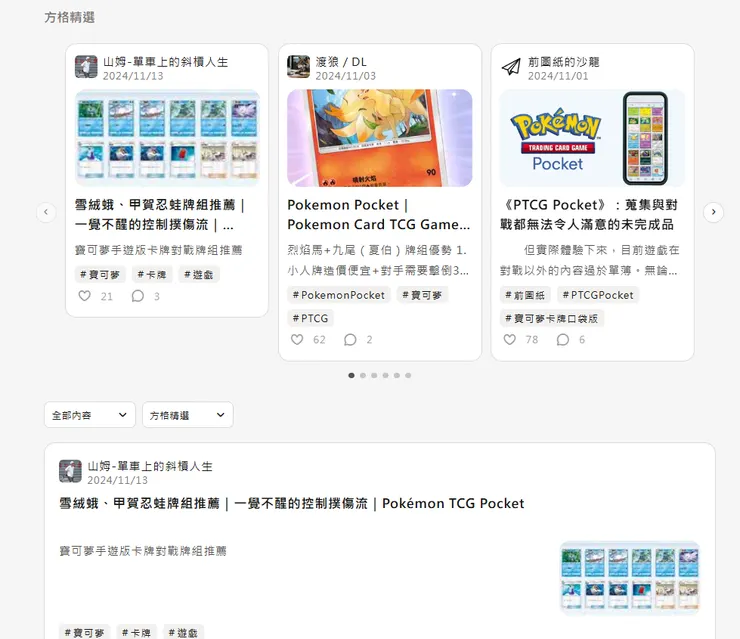The image size is (740, 639).
Task: Click author name 渡狼 / DL
Action: (341, 62)
